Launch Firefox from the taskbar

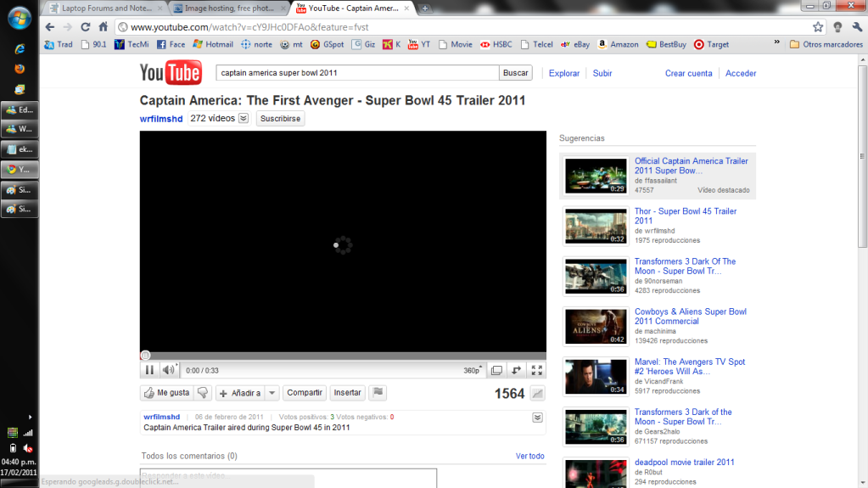[20, 69]
